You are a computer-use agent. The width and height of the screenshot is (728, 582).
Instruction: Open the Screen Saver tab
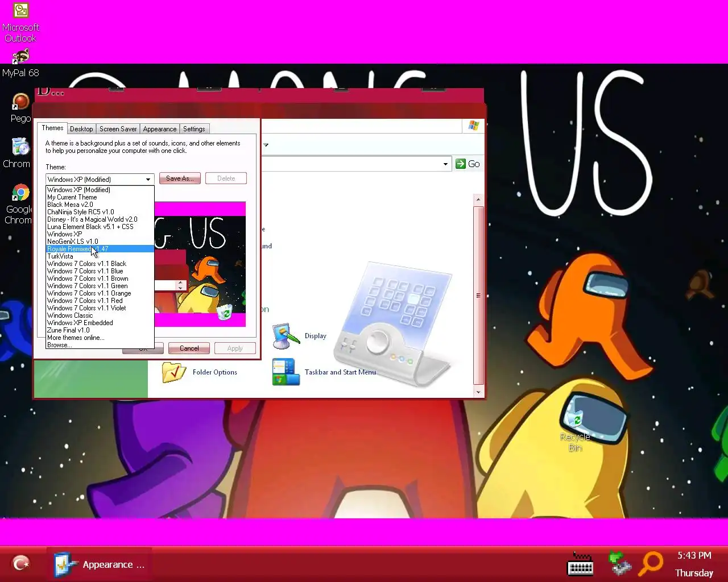click(x=118, y=129)
